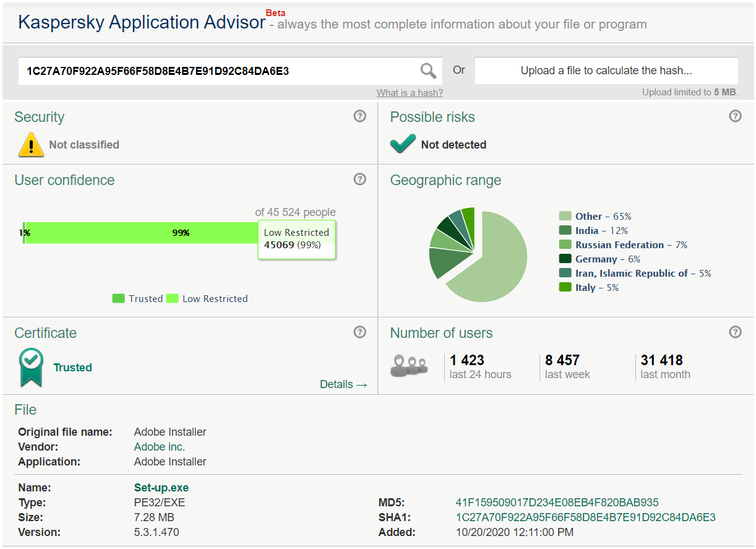Click the MD5 hash value

(x=557, y=503)
